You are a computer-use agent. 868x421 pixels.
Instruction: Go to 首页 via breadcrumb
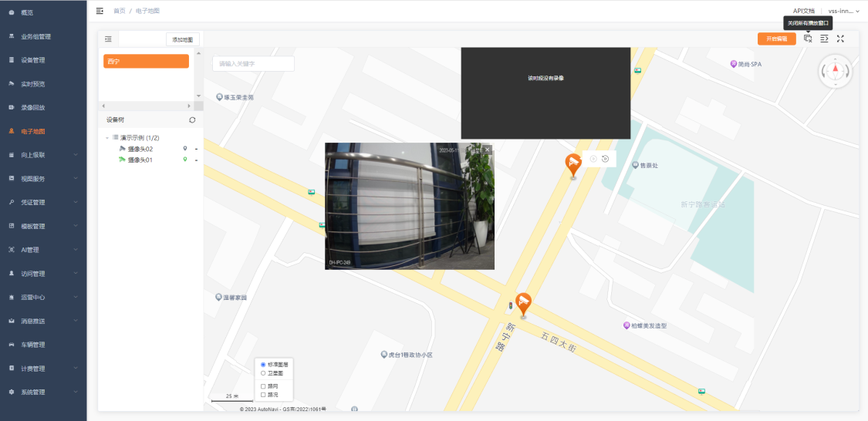(119, 11)
